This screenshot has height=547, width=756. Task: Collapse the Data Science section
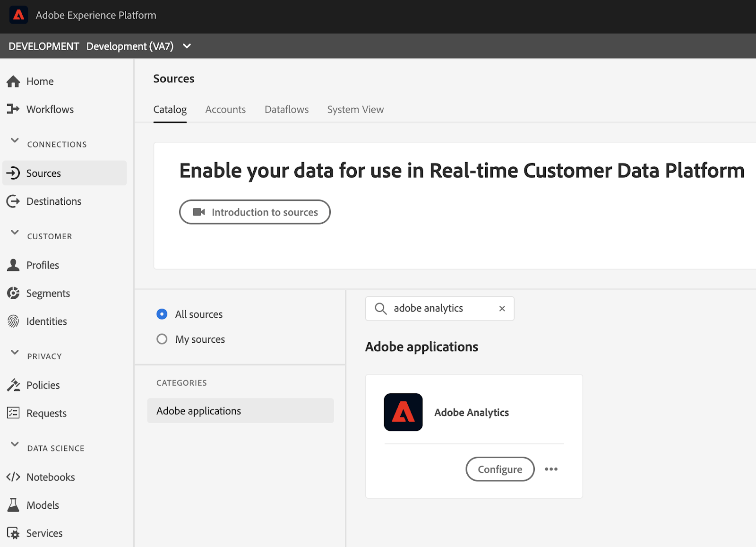[x=15, y=444]
